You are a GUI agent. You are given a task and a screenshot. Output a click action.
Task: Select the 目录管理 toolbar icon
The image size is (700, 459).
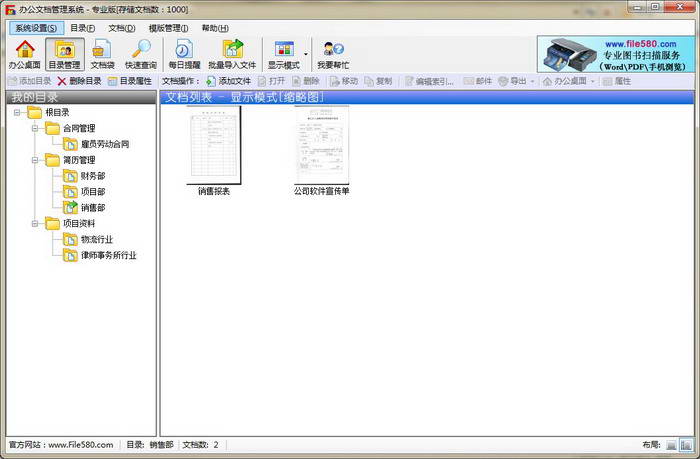point(64,54)
